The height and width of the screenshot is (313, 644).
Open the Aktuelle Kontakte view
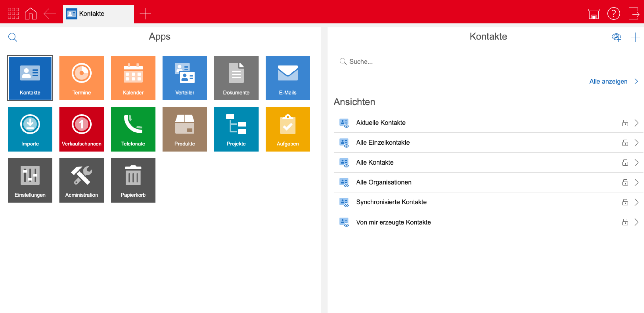point(488,123)
